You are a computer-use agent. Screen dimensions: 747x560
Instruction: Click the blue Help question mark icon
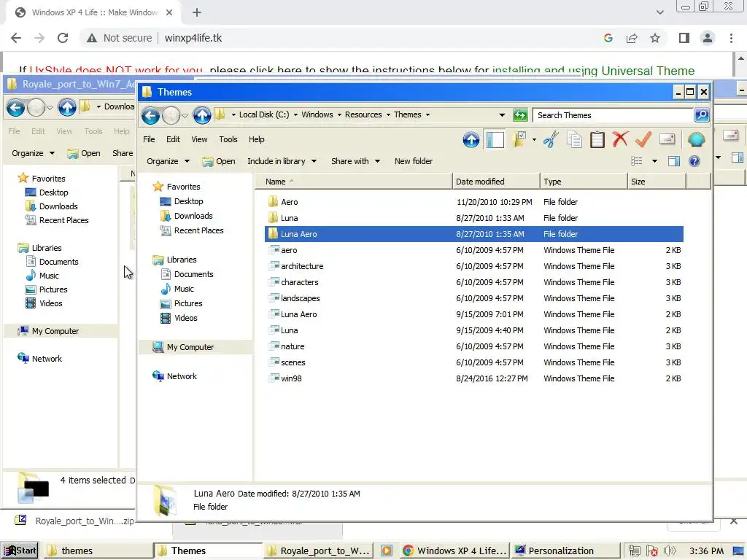694,161
